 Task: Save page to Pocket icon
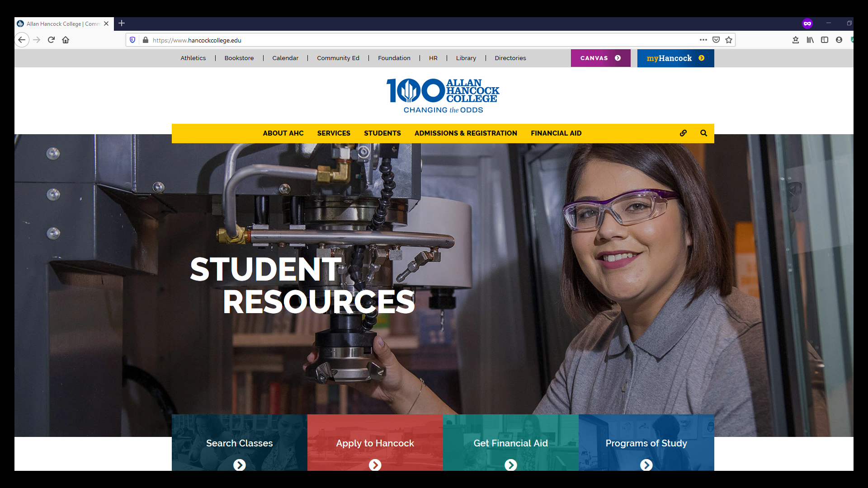[716, 40]
